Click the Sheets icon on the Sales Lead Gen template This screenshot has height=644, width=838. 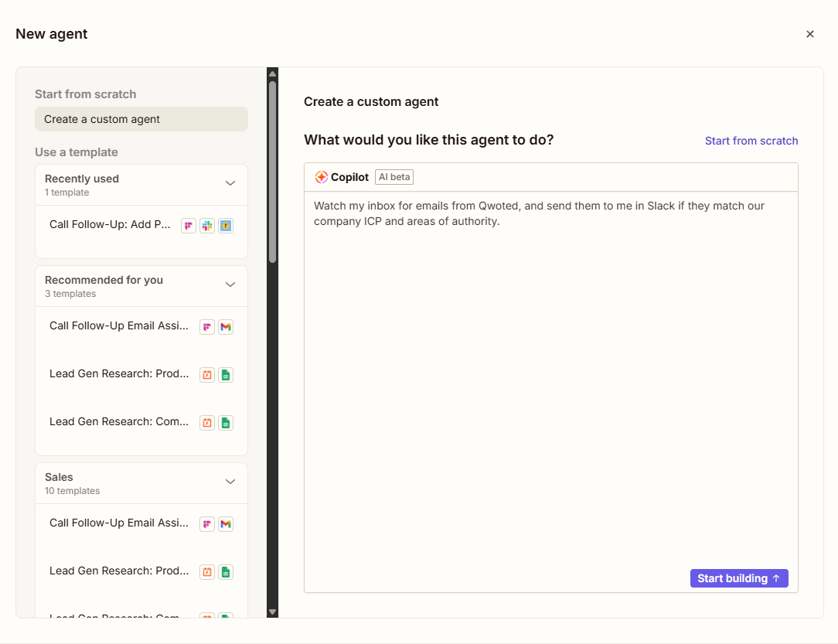226,571
